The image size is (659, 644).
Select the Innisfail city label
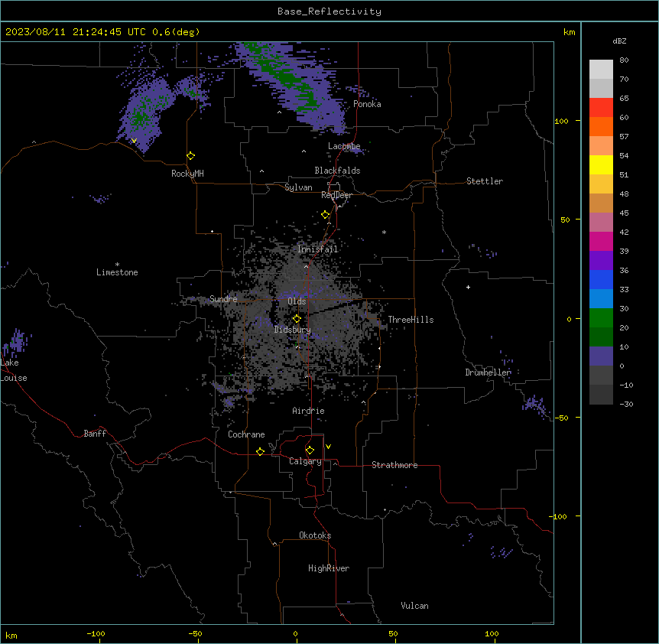pyautogui.click(x=317, y=249)
